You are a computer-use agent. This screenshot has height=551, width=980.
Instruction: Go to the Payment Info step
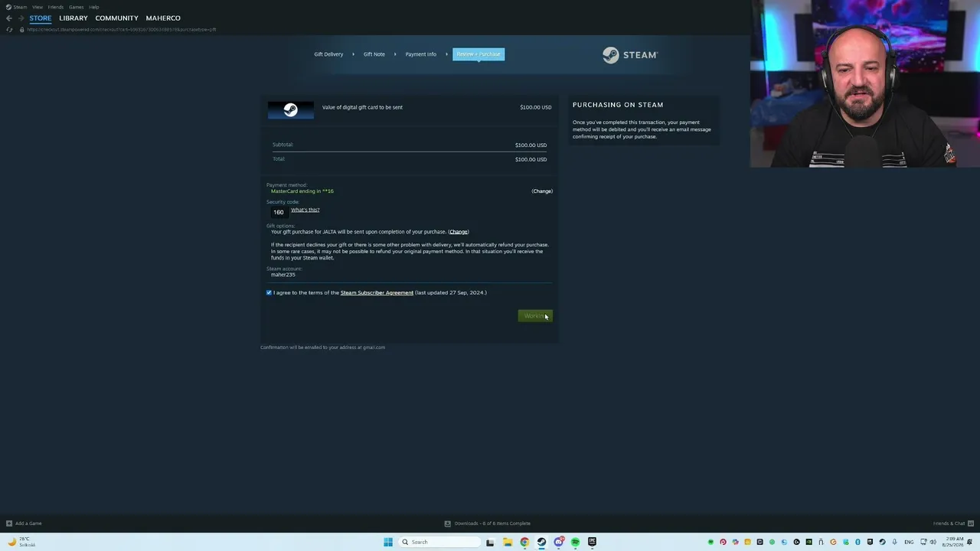(421, 54)
